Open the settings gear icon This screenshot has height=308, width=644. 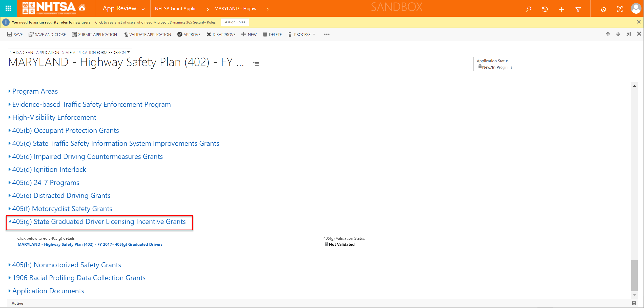(x=603, y=9)
